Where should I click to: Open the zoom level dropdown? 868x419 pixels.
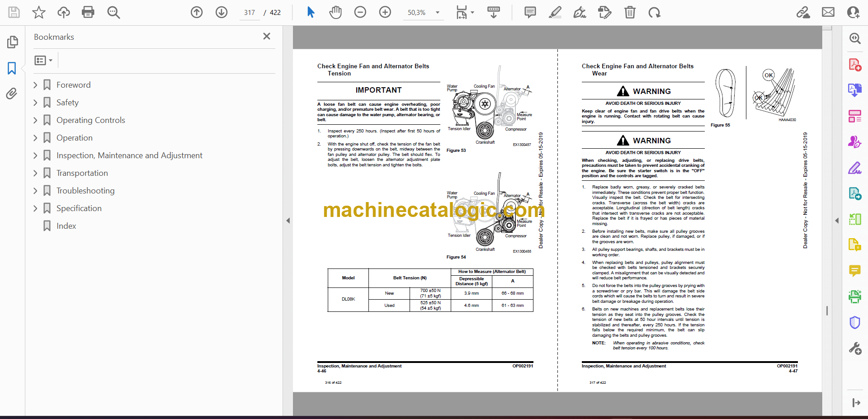(x=437, y=13)
